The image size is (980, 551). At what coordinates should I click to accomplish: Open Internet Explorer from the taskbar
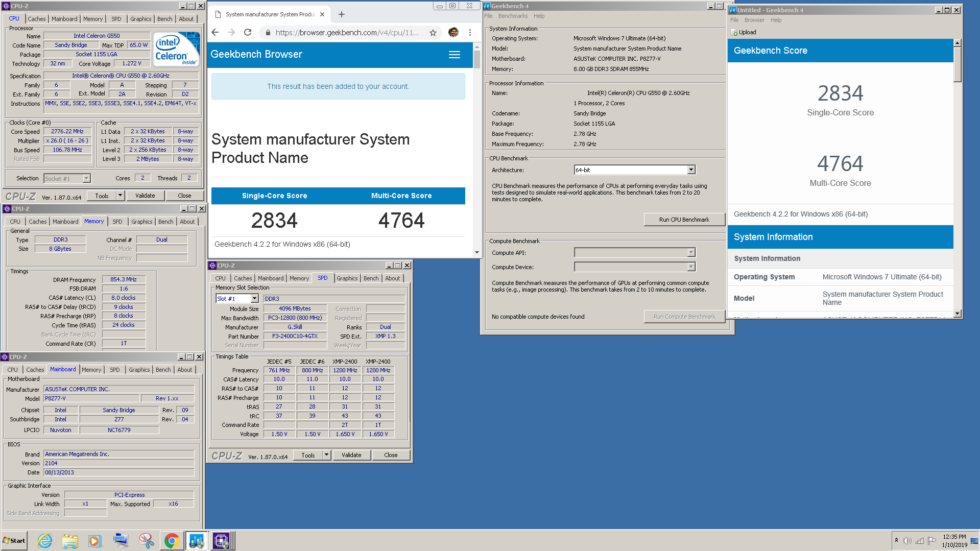[45, 540]
